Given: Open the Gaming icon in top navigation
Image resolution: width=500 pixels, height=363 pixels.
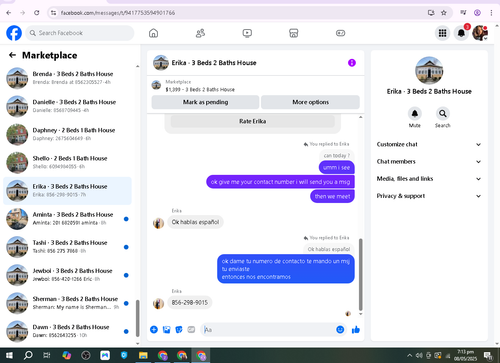Looking at the screenshot, I should [x=340, y=33].
